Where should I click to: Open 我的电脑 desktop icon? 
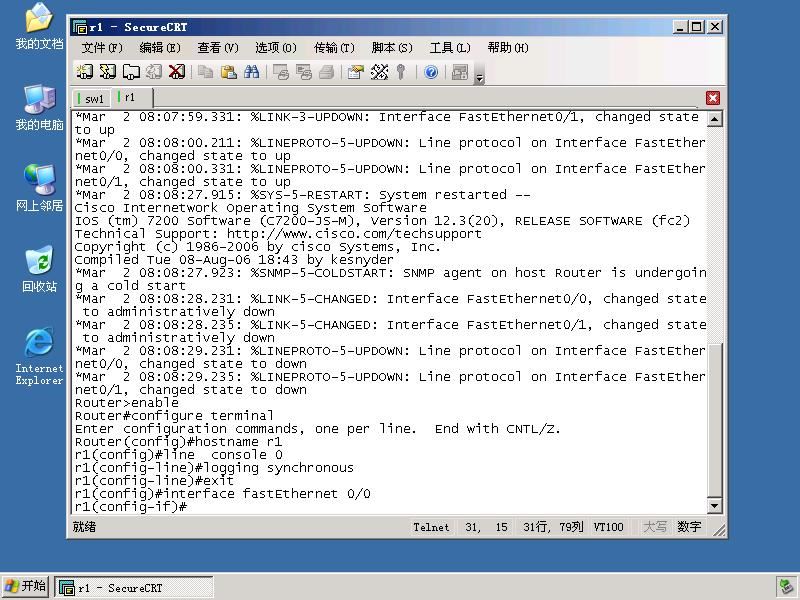[x=39, y=107]
